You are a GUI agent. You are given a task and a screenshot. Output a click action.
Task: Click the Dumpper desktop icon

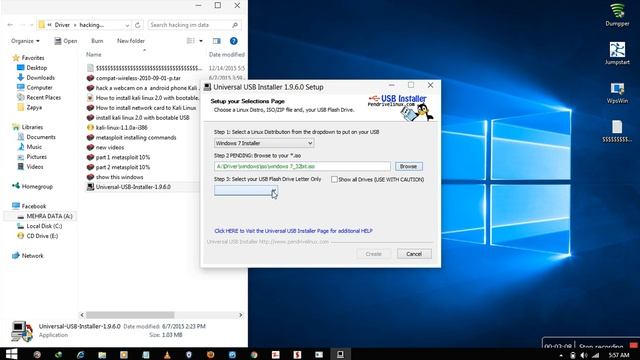point(617,15)
